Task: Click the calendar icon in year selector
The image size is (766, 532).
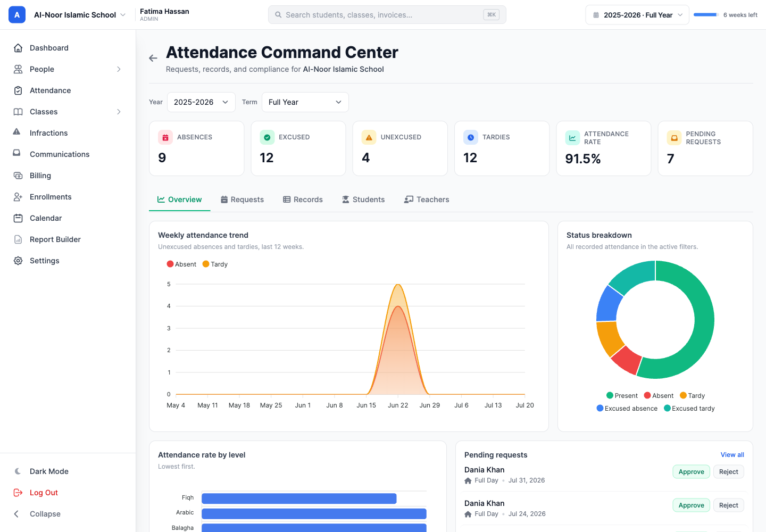Action: point(596,15)
